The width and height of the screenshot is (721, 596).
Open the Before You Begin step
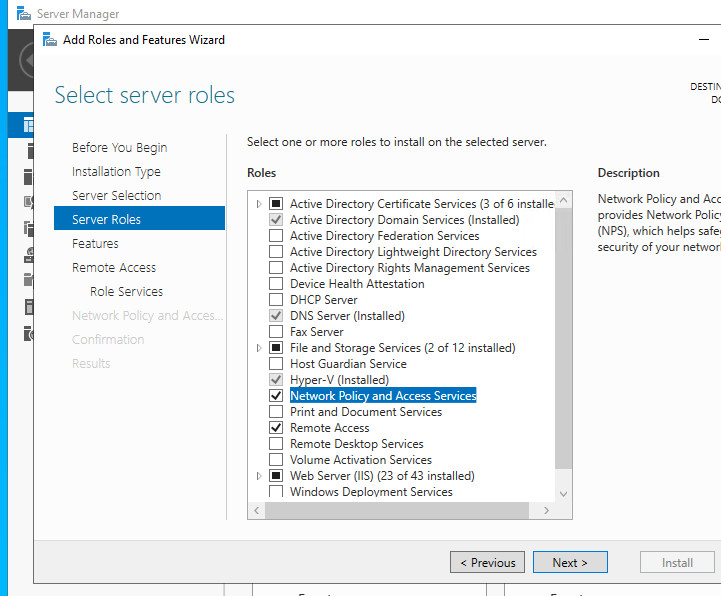click(x=119, y=148)
